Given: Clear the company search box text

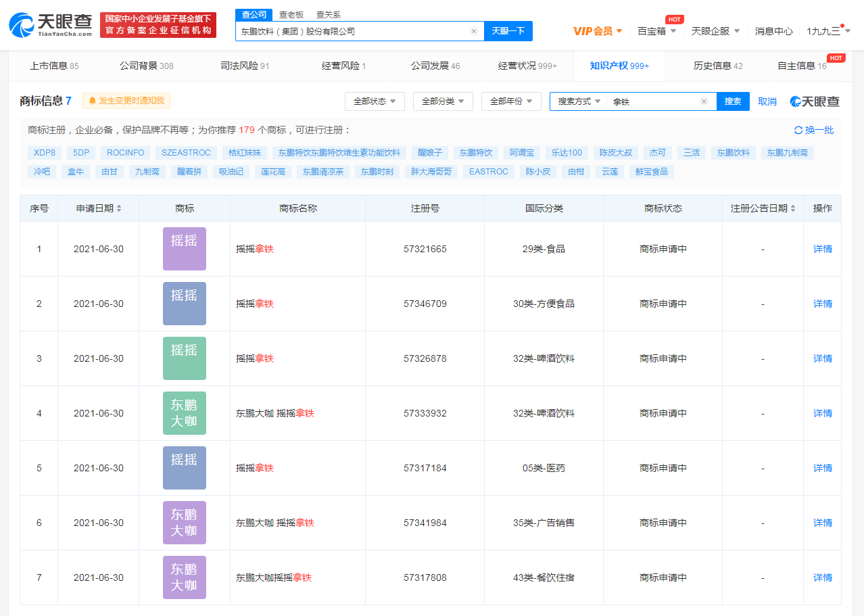Looking at the screenshot, I should pyautogui.click(x=473, y=31).
